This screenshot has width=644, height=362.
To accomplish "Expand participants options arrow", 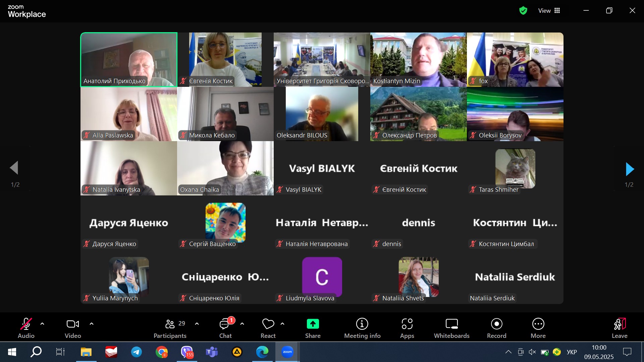I will point(197,324).
